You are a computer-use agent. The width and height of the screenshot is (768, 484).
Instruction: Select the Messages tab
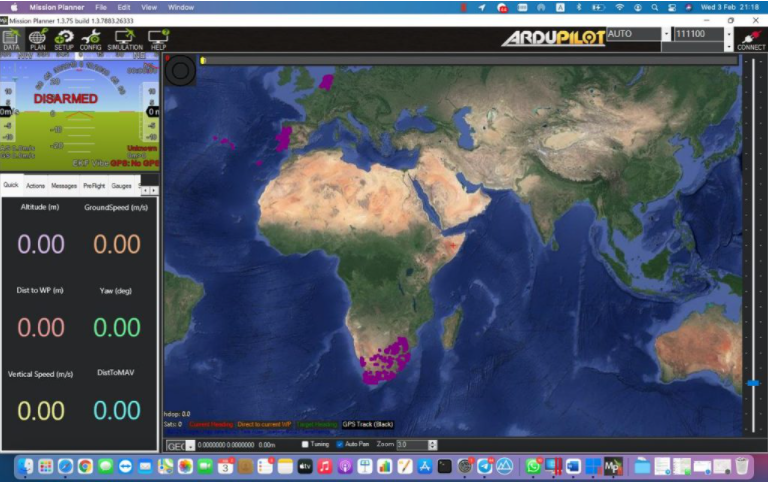coord(64,186)
